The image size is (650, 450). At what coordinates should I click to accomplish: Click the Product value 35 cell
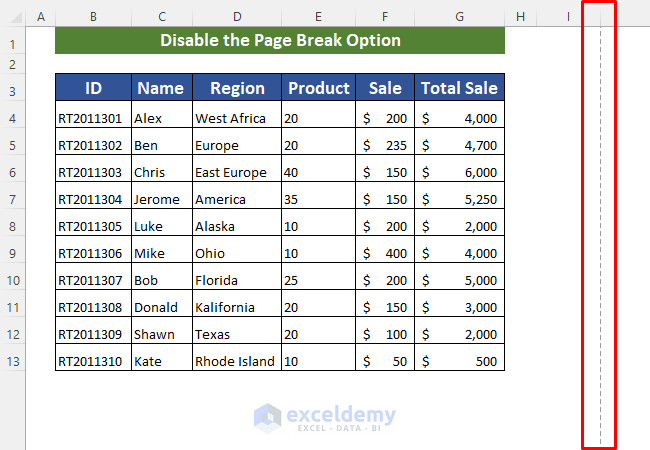(318, 199)
